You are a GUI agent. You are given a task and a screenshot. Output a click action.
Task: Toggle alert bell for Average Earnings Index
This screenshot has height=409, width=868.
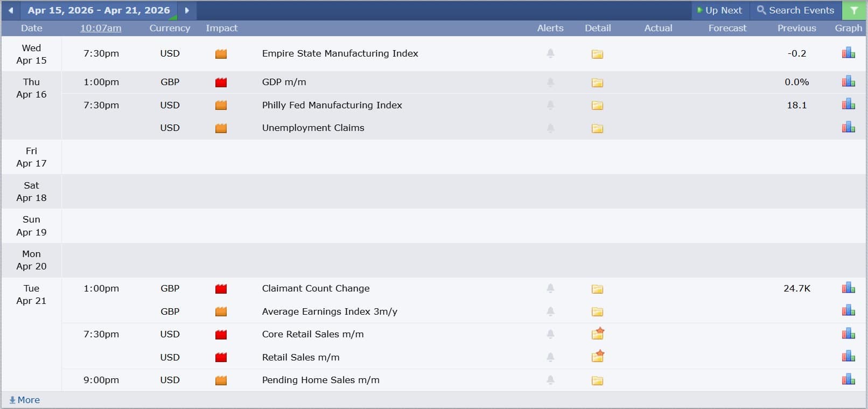(x=550, y=311)
